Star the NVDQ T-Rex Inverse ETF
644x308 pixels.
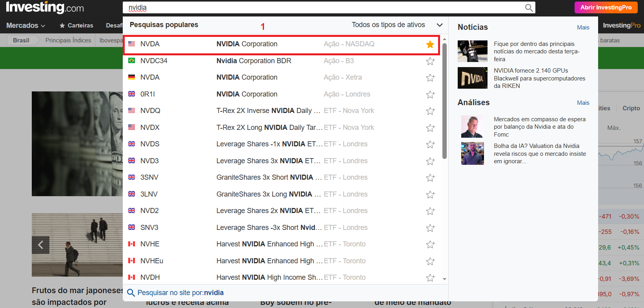click(x=430, y=111)
